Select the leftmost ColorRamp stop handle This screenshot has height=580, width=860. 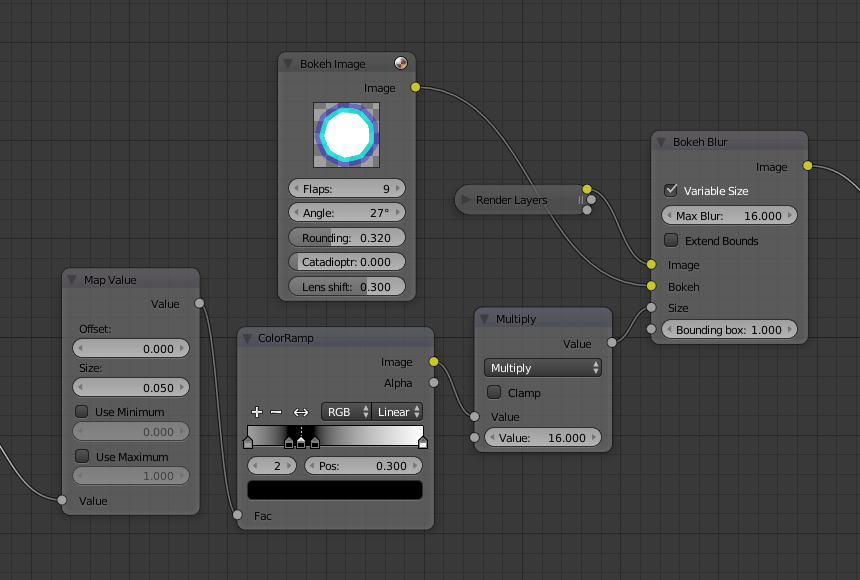248,442
